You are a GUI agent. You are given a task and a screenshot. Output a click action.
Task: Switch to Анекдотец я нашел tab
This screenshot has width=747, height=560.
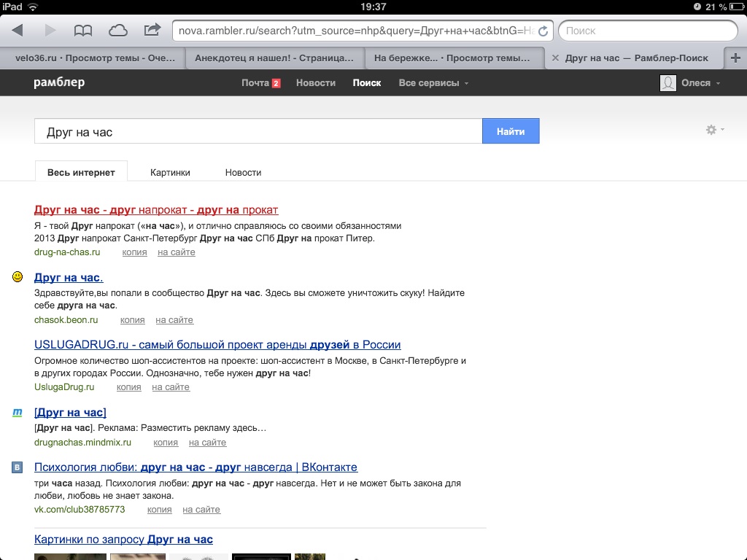click(275, 58)
